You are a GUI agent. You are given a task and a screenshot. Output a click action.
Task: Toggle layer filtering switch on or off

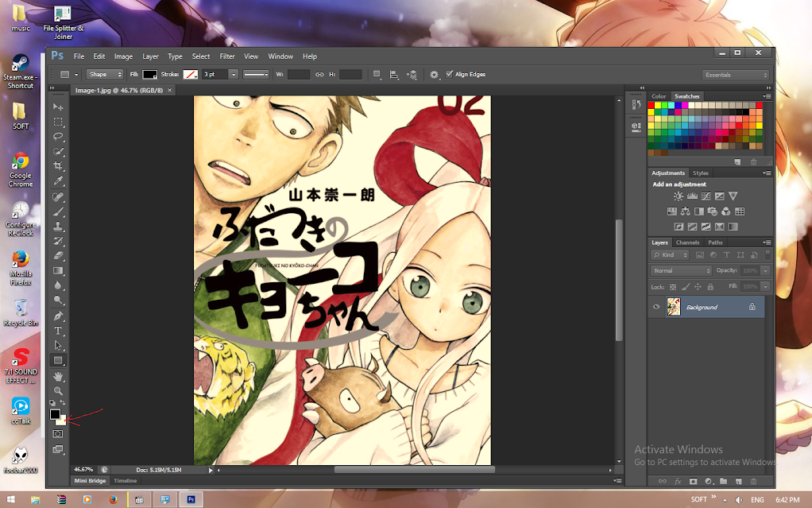click(x=768, y=254)
